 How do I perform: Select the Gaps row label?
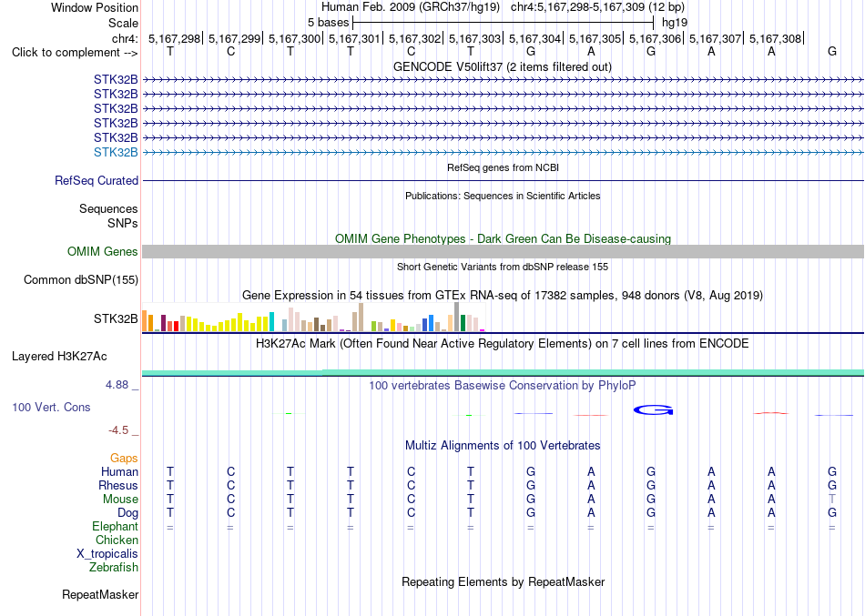pyautogui.click(x=124, y=458)
